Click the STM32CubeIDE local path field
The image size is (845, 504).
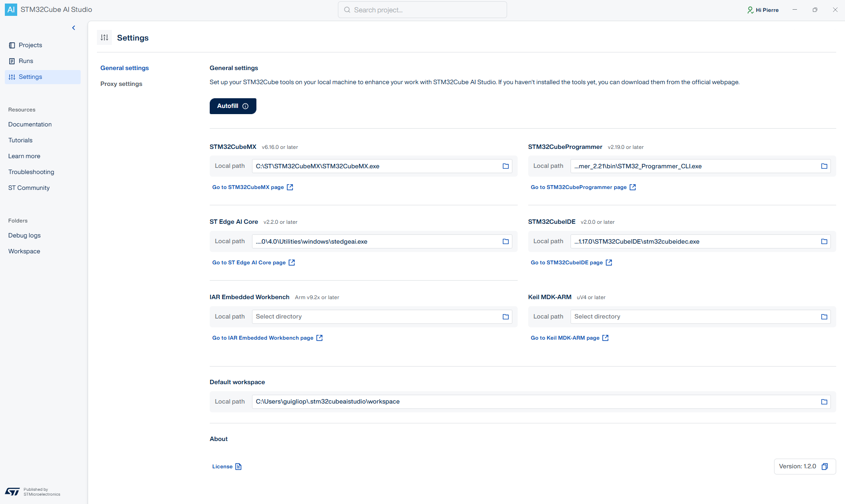click(x=700, y=241)
